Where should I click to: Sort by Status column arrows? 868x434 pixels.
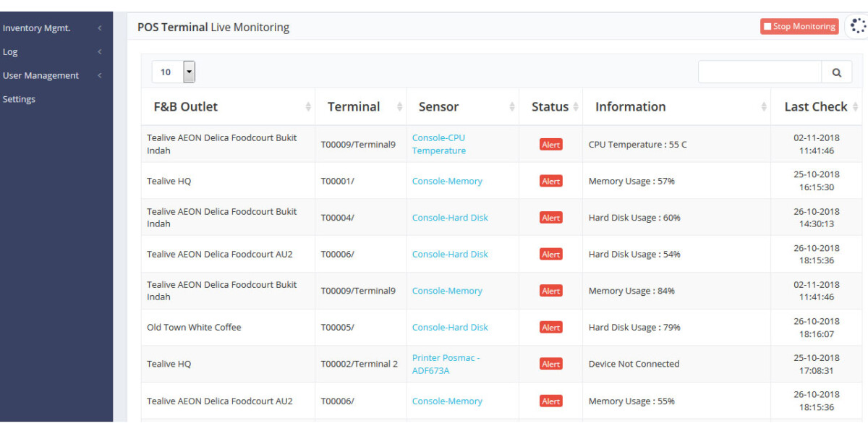tap(576, 107)
